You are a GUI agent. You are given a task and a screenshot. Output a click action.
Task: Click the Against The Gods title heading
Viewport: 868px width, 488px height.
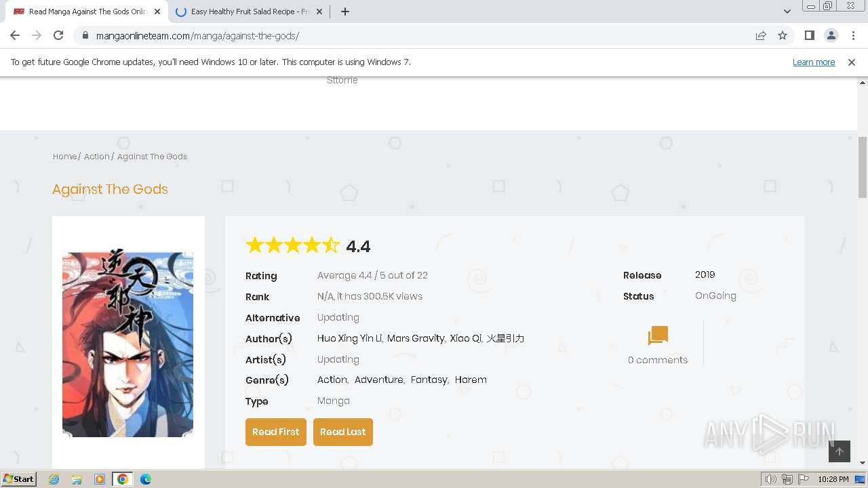[x=110, y=189]
